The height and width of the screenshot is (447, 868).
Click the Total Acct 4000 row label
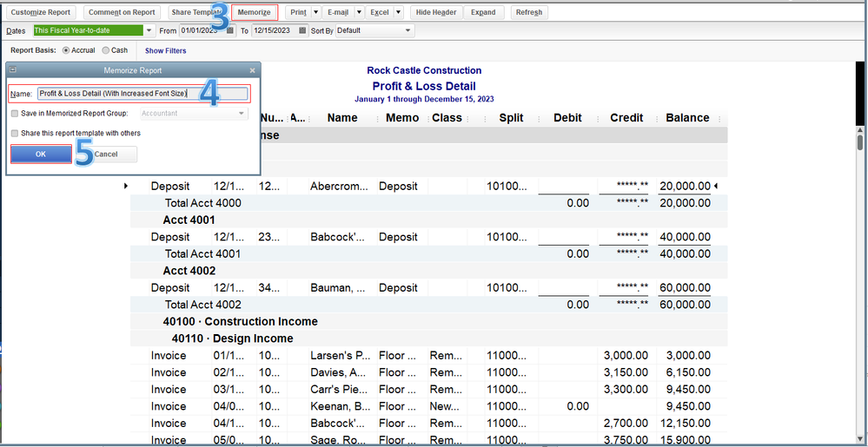pyautogui.click(x=203, y=203)
